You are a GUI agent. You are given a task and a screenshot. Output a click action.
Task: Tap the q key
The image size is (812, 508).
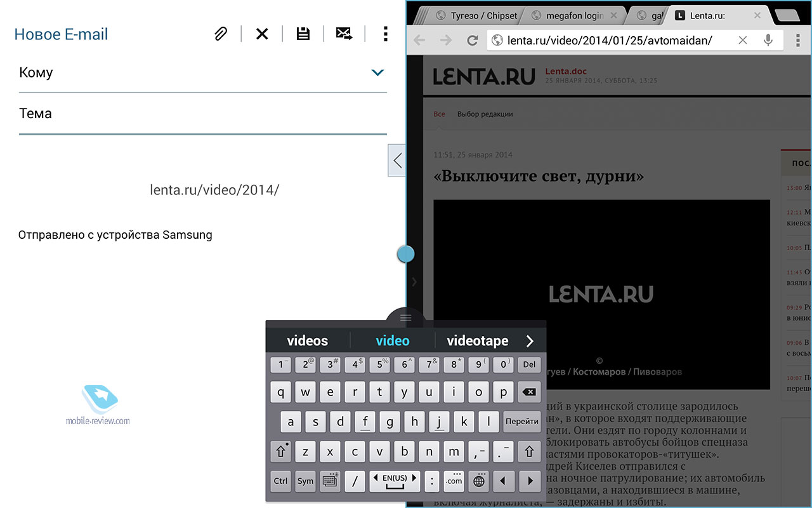[x=280, y=392]
